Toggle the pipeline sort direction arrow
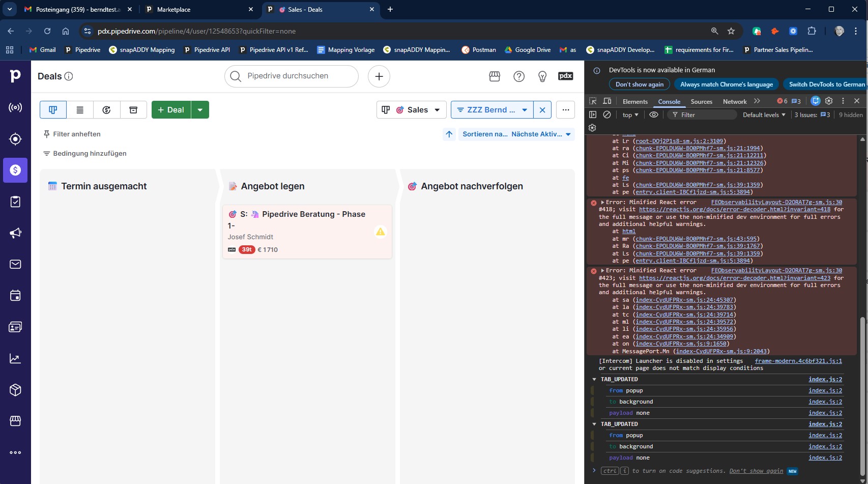 pos(449,134)
